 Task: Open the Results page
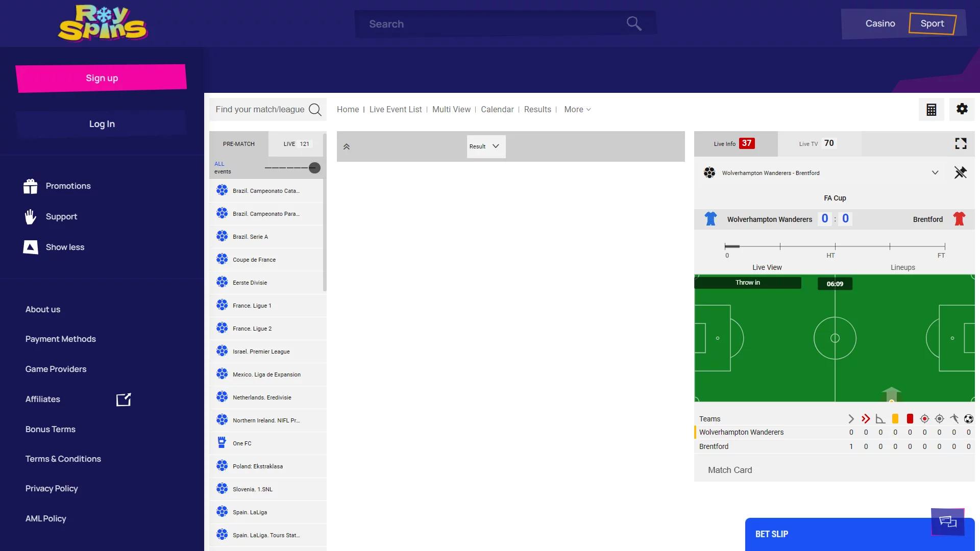537,110
